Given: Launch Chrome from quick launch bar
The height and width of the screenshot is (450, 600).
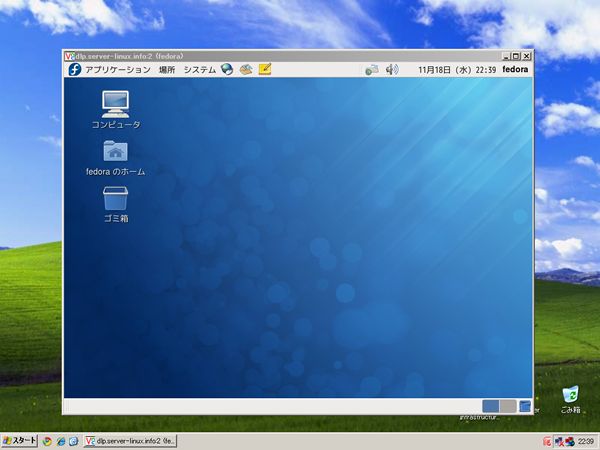Looking at the screenshot, I should tap(47, 441).
